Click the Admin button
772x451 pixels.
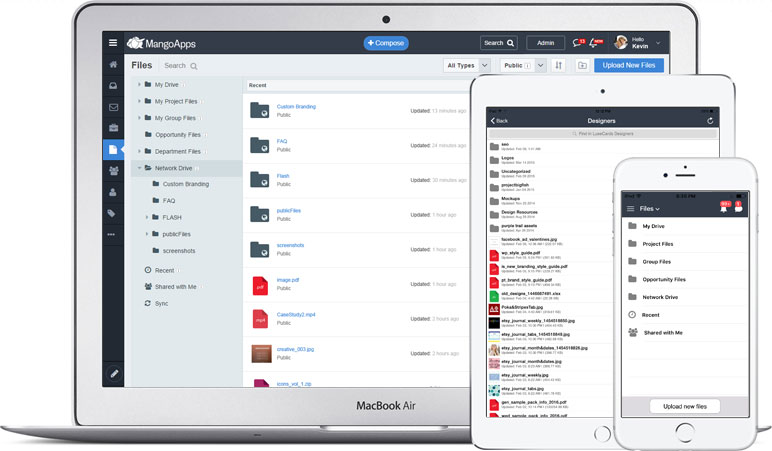(x=545, y=43)
